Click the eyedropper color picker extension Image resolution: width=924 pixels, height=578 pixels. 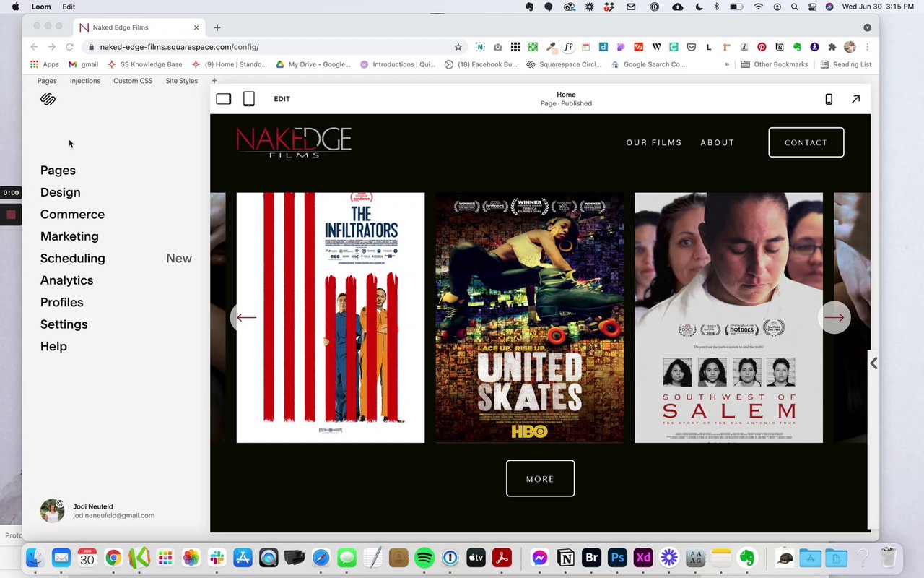tap(551, 47)
